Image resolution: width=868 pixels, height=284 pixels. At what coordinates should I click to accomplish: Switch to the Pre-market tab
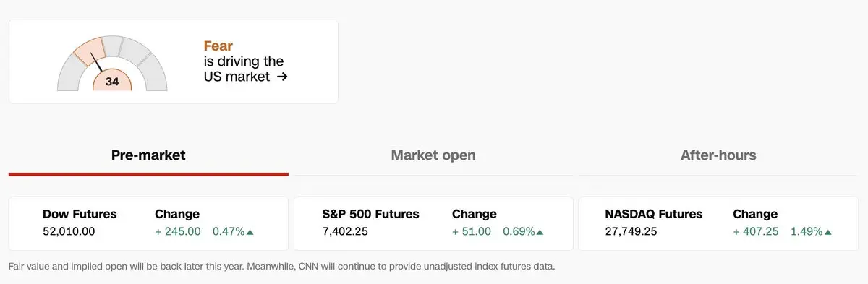(x=148, y=155)
